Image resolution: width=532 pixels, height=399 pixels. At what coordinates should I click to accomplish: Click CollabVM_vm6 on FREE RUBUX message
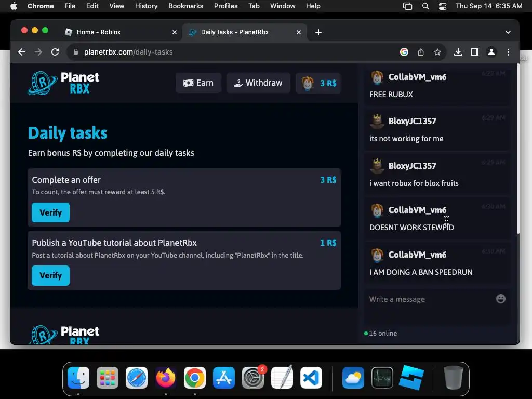point(417,77)
